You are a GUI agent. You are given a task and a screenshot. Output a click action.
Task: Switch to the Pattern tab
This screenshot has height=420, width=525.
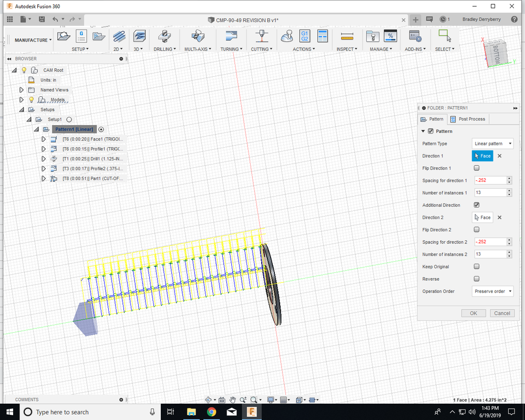(433, 119)
